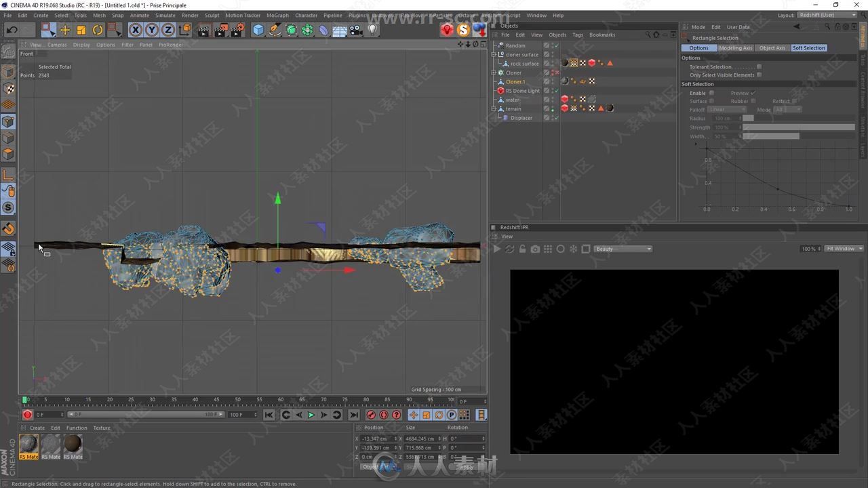
Task: Open Fit Window dropdown in Redshift IPR
Action: click(844, 249)
